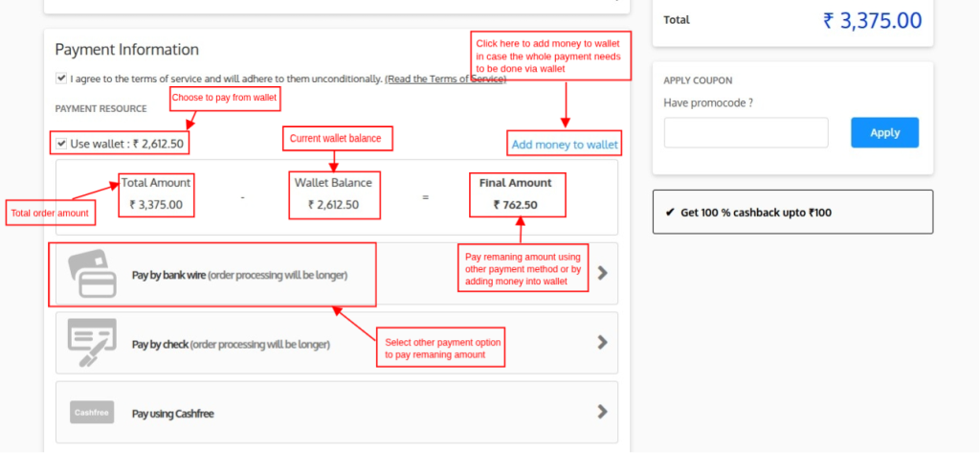Viewport: 980px width, 453px height.
Task: Click the checkmark icon beside cashback offer
Action: [669, 213]
